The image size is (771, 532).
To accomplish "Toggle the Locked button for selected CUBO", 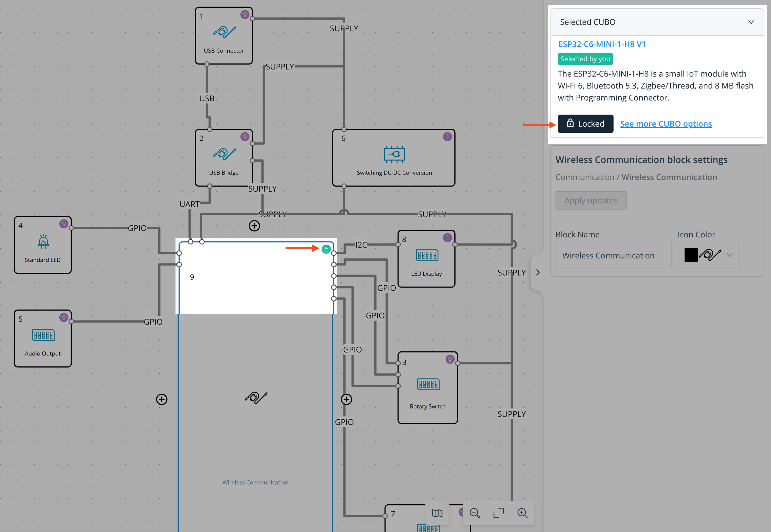I will pos(585,124).
